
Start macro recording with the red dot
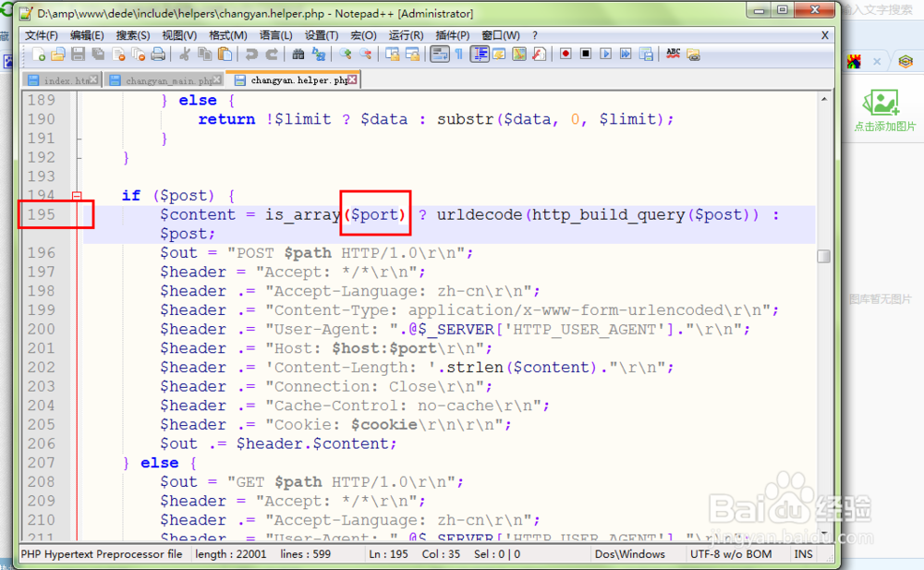[x=565, y=55]
